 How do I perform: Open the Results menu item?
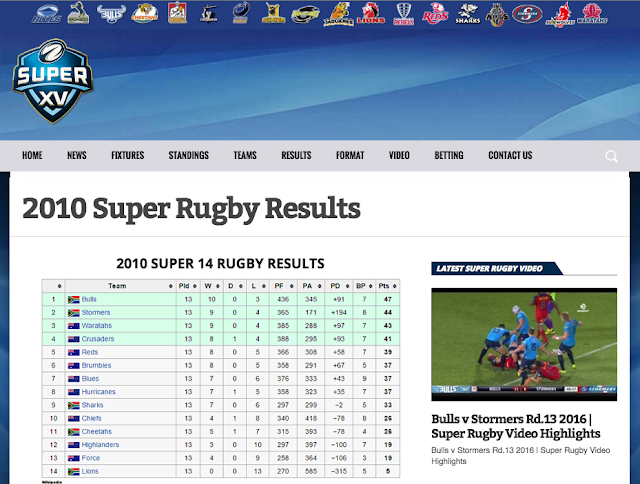[x=296, y=155]
